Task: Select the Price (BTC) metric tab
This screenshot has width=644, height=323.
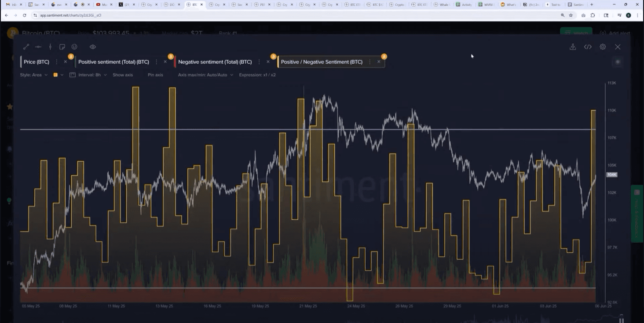Action: (37, 62)
